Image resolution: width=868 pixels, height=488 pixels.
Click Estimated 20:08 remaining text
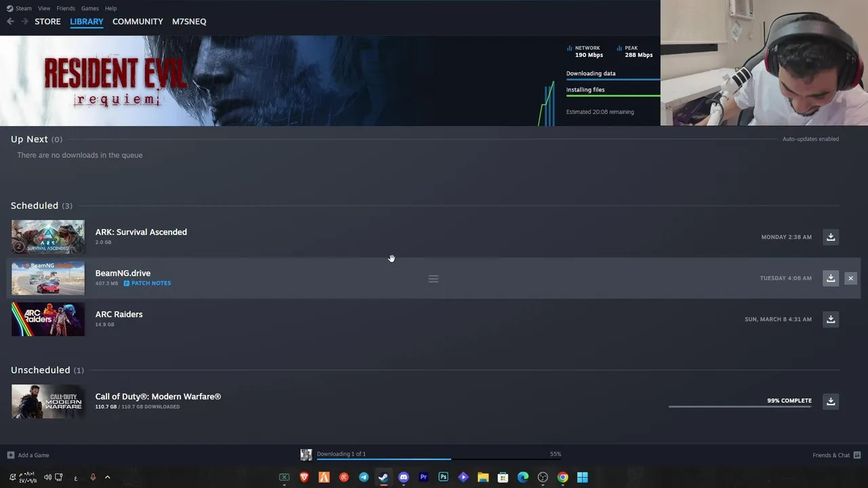600,112
